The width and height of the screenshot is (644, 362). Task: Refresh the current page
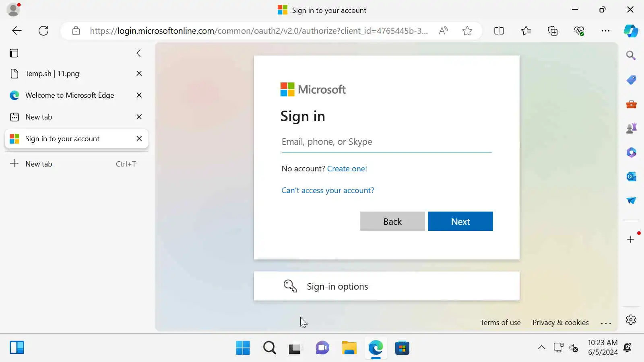(43, 31)
